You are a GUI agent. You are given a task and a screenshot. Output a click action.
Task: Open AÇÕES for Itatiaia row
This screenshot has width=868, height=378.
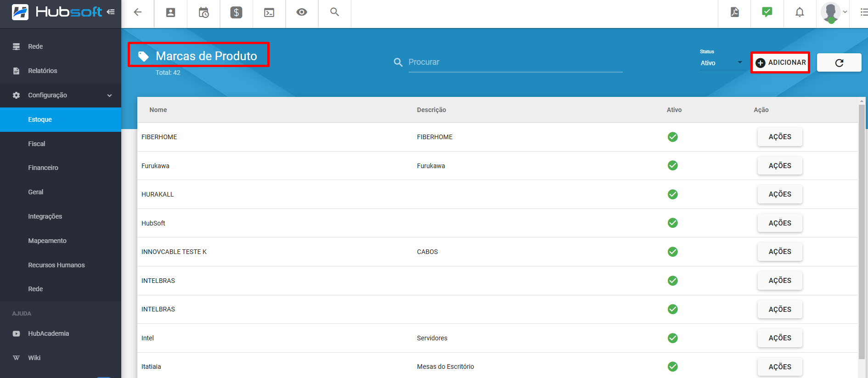[780, 367]
